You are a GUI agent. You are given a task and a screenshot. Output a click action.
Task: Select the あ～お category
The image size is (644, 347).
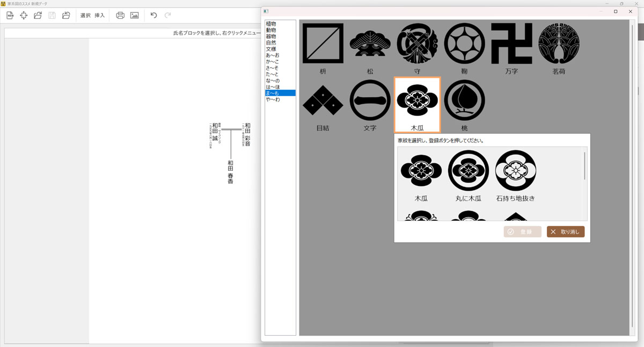(x=280, y=55)
